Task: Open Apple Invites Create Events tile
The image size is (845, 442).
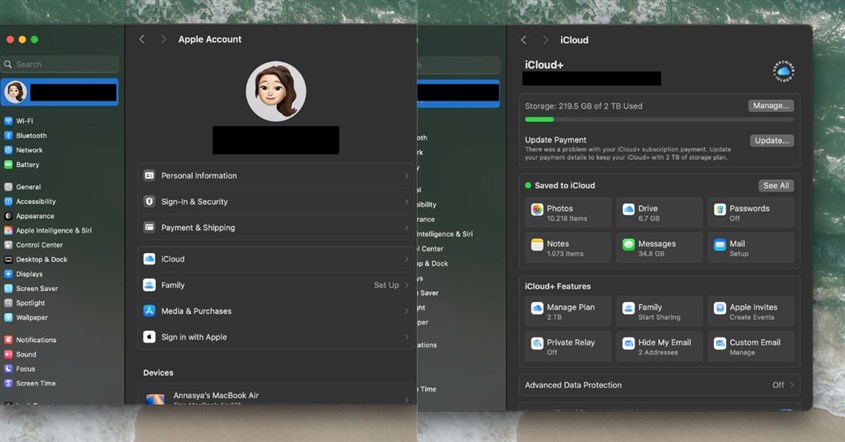Action: (751, 311)
